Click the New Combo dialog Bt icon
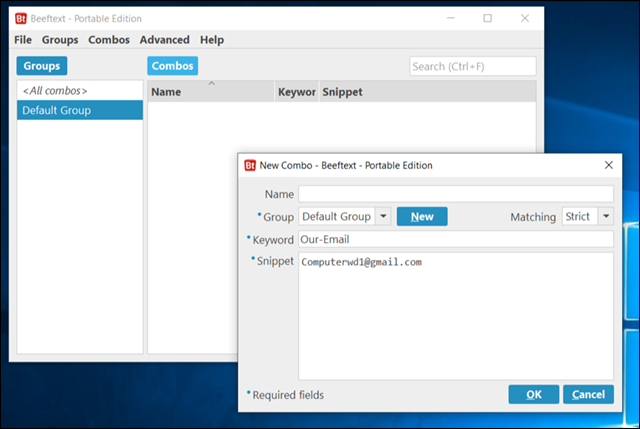This screenshot has height=429, width=640. point(250,165)
